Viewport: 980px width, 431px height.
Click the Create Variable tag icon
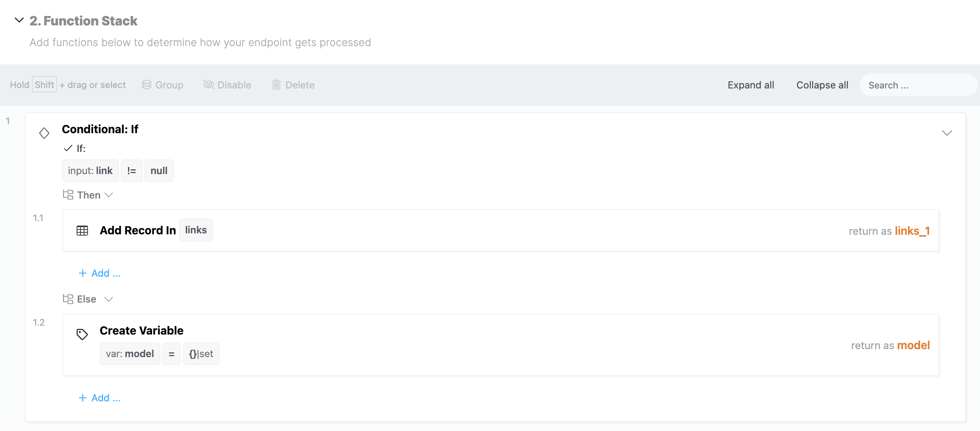[82, 335]
